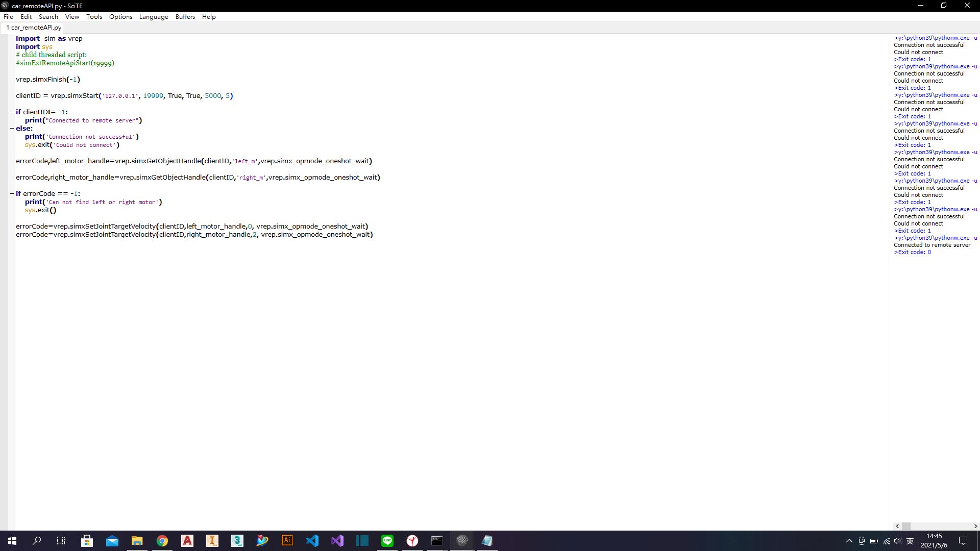Open the Help menu

click(x=209, y=16)
